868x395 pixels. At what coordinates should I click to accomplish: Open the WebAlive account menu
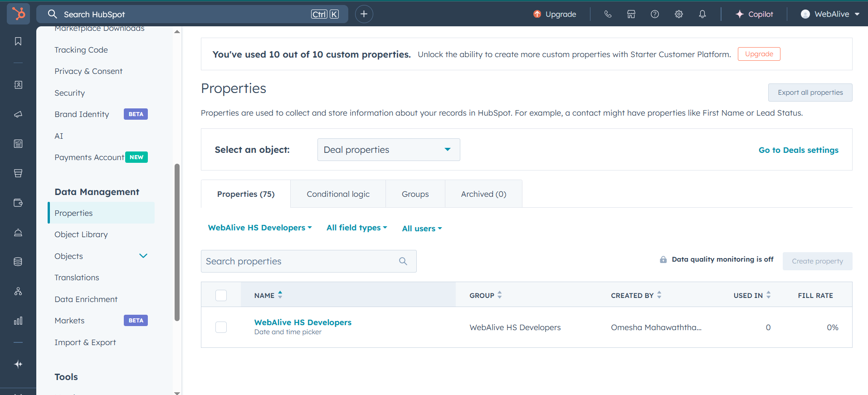(x=830, y=14)
